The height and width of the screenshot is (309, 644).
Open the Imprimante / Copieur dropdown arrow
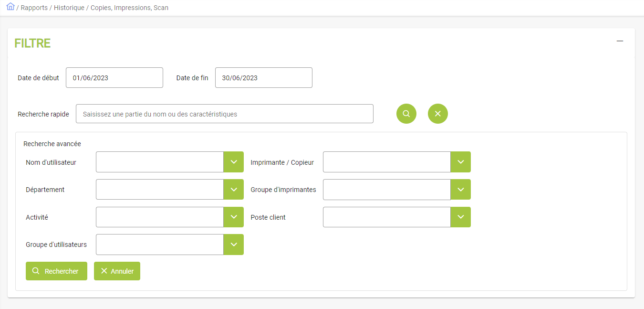click(461, 162)
